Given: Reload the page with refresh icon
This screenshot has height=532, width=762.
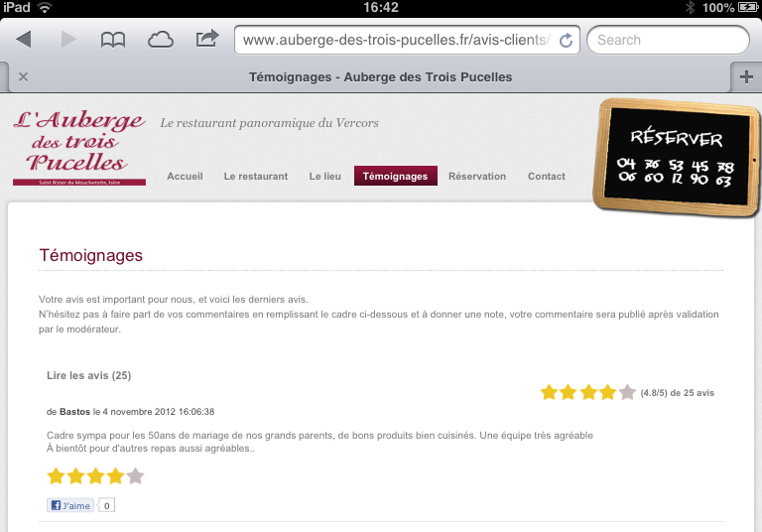Looking at the screenshot, I should (566, 40).
